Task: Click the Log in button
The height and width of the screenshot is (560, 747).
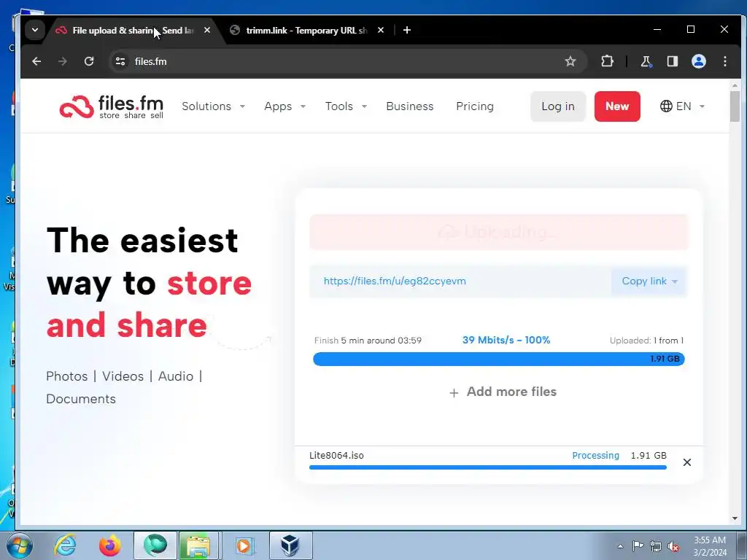Action: tap(558, 106)
